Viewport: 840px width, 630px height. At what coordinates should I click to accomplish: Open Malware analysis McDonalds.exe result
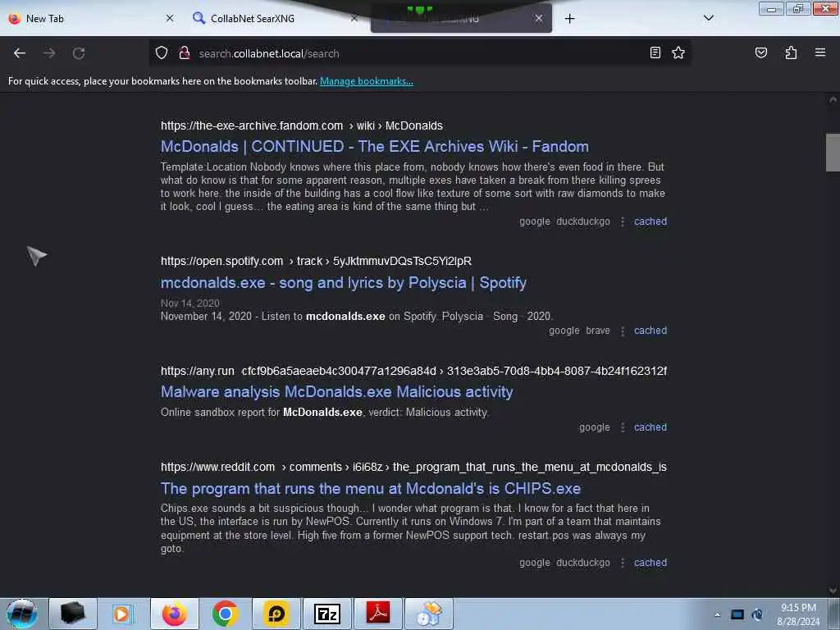pyautogui.click(x=337, y=391)
